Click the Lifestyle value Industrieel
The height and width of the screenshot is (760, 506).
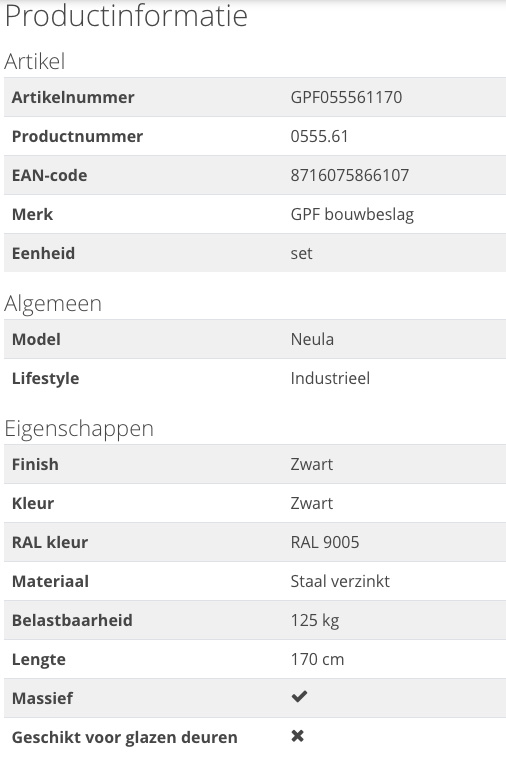click(330, 378)
